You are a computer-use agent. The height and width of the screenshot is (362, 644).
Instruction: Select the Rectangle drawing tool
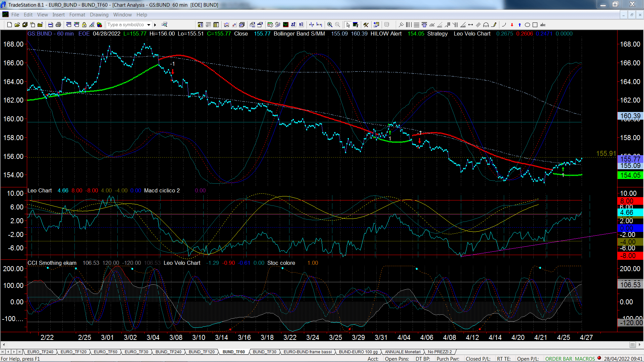point(535,24)
